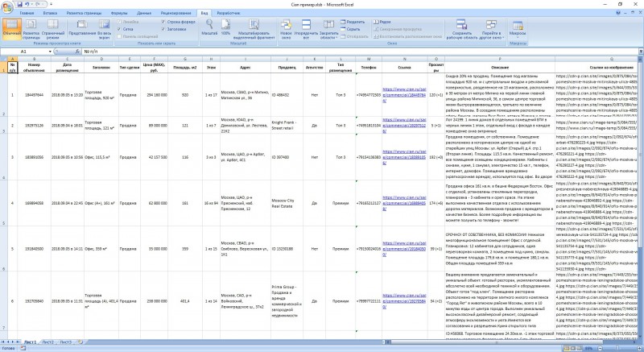644x352 pixels.
Task: Open the Масштаб zoom dialog
Action: [209, 27]
